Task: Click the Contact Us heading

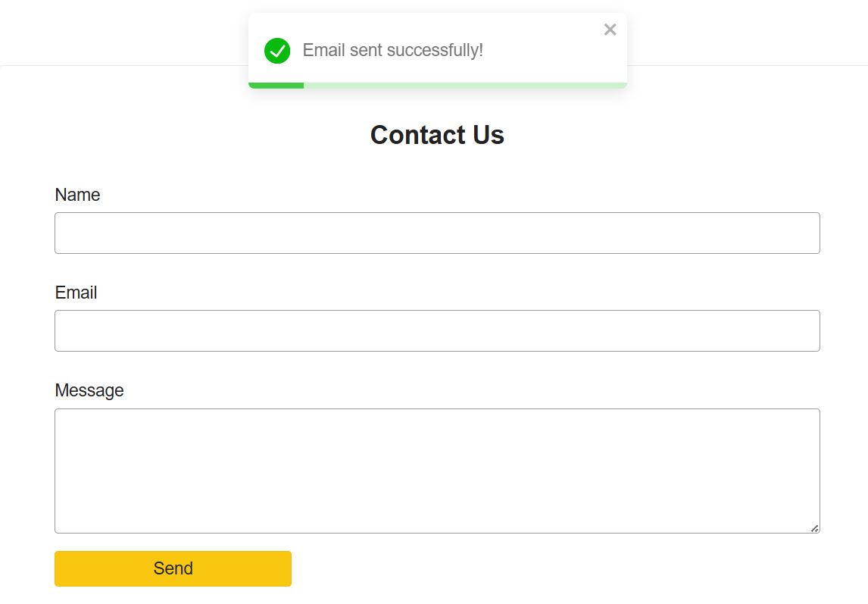Action: pyautogui.click(x=437, y=135)
